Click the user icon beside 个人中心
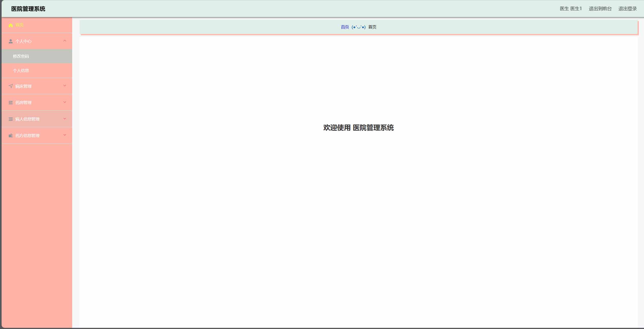 coord(11,41)
